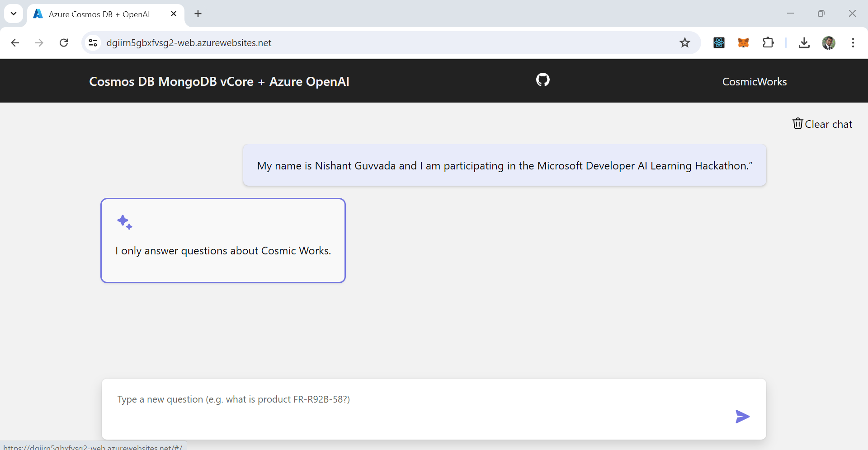The width and height of the screenshot is (868, 450).
Task: Go forward with the browser arrow
Action: click(x=39, y=43)
